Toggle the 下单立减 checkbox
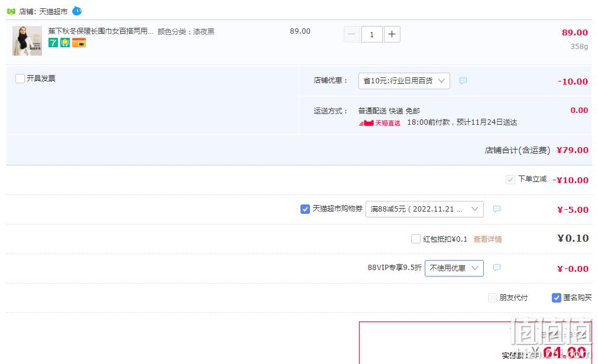 pyautogui.click(x=510, y=180)
